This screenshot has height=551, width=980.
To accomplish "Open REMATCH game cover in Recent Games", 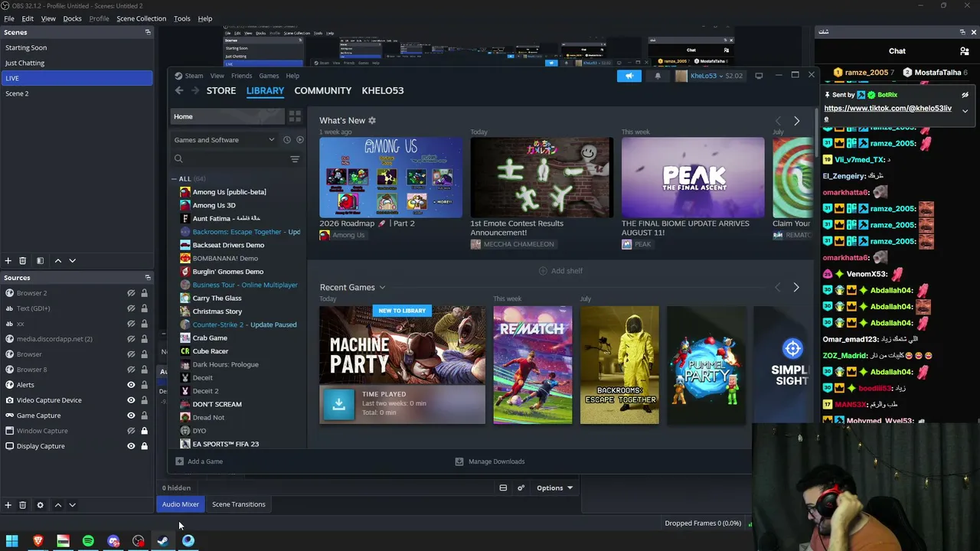I will pos(533,365).
